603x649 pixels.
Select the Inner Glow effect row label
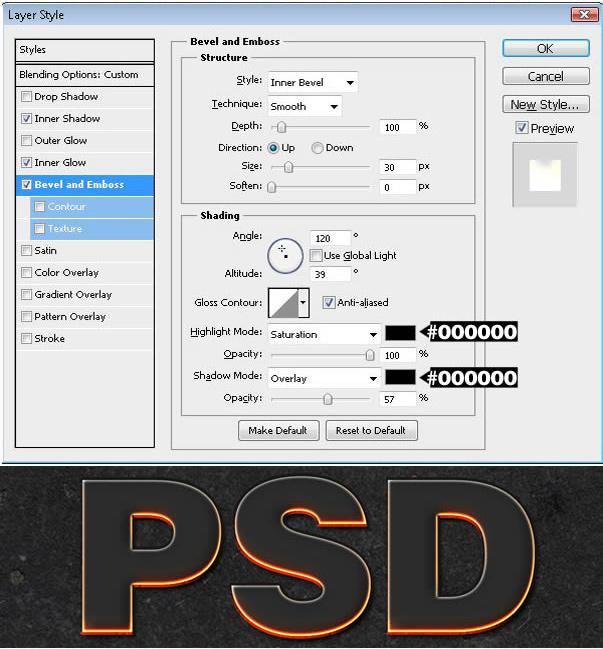[60, 162]
